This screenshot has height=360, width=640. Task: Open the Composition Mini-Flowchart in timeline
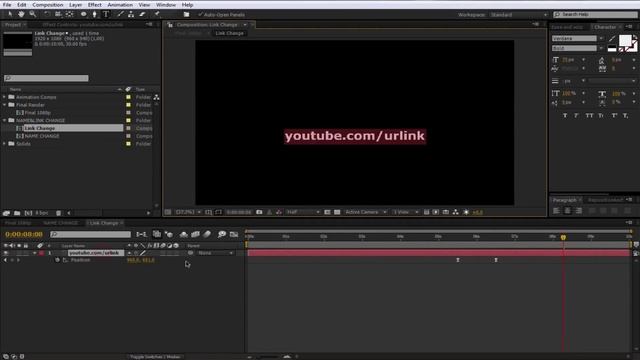click(142, 234)
